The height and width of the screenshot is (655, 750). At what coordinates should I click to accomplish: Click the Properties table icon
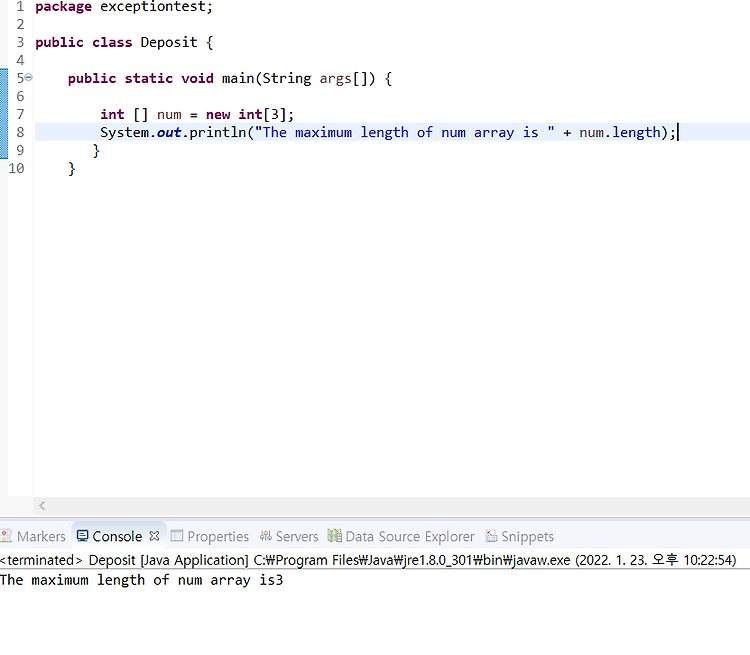click(x=176, y=536)
